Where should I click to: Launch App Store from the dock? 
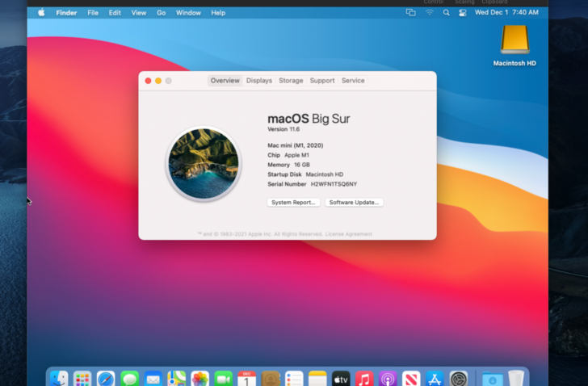(x=435, y=379)
